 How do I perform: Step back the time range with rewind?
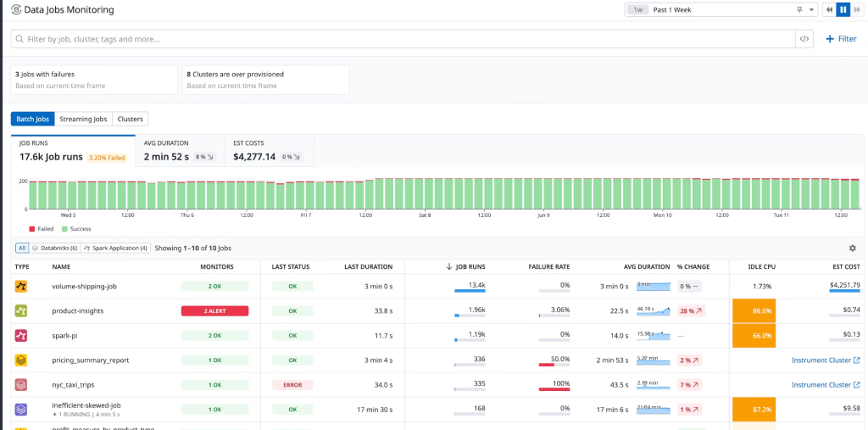click(829, 9)
